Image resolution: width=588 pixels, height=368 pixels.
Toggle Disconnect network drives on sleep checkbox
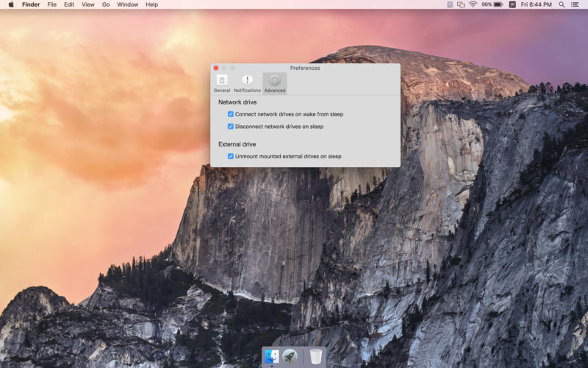[231, 127]
